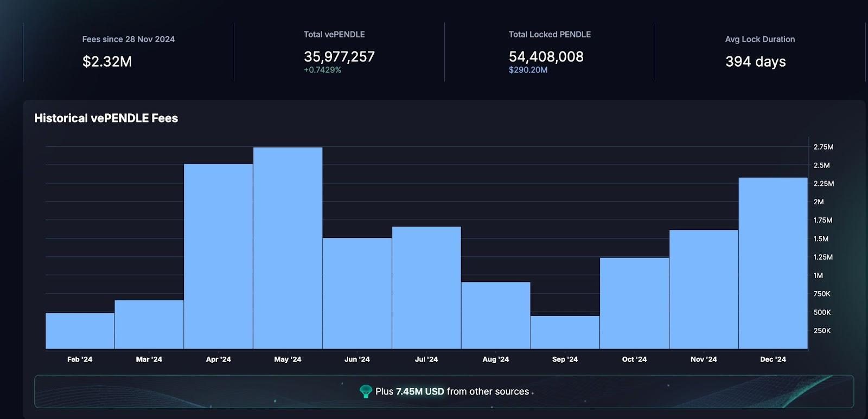Click the Apr '24 fee bar
The width and height of the screenshot is (868, 419).
click(218, 256)
